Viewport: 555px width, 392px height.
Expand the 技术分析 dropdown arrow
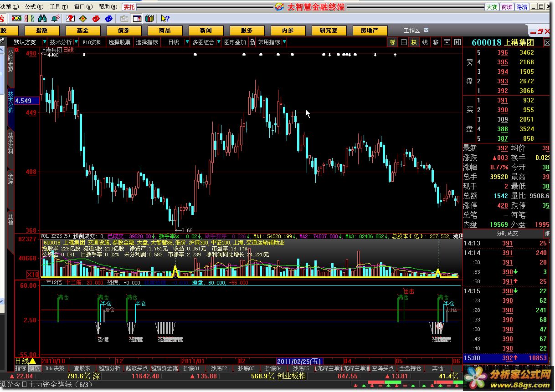(76, 42)
